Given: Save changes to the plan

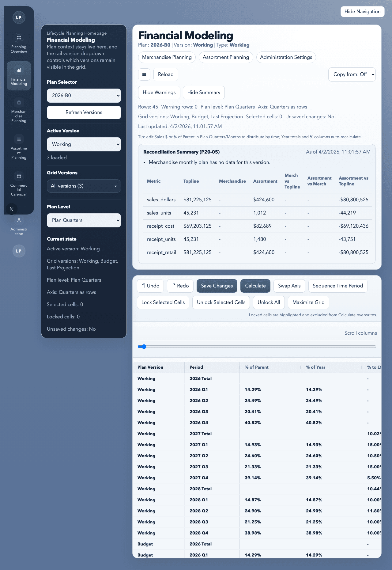Looking at the screenshot, I should click(x=217, y=286).
